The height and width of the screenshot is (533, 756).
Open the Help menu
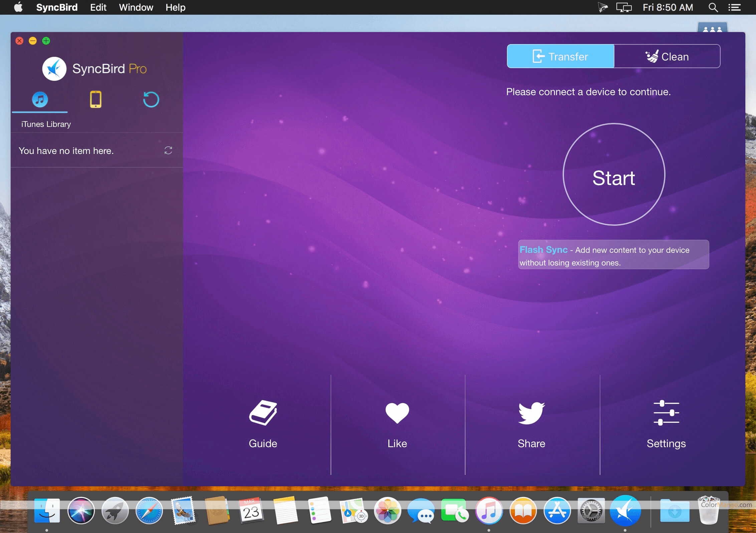(175, 7)
